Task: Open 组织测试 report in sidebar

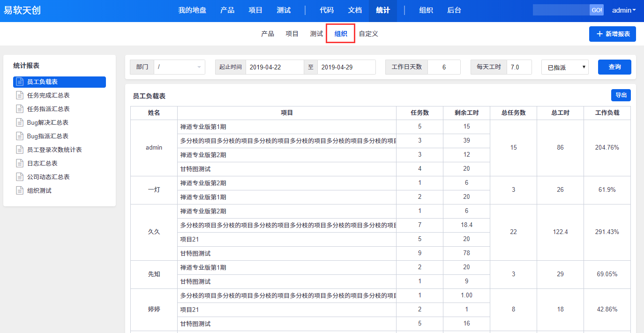Action: pos(39,190)
